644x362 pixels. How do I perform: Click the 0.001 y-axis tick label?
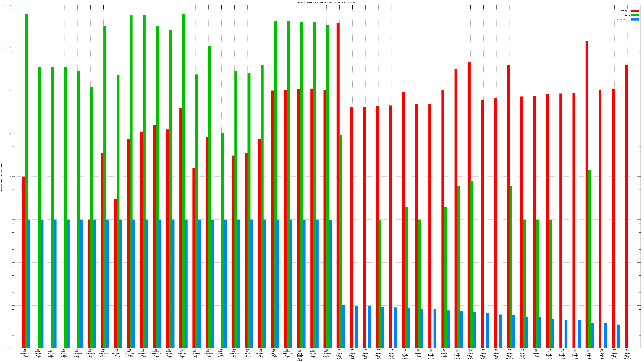[x=8, y=348]
